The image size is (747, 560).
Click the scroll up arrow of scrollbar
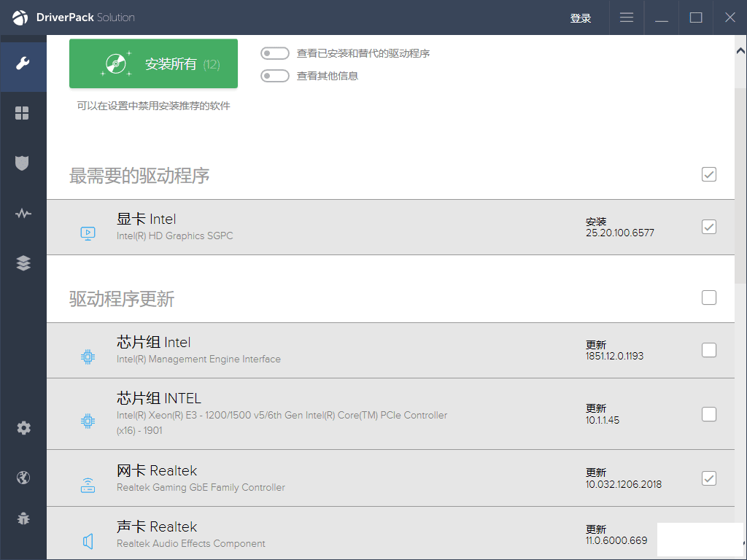741,50
